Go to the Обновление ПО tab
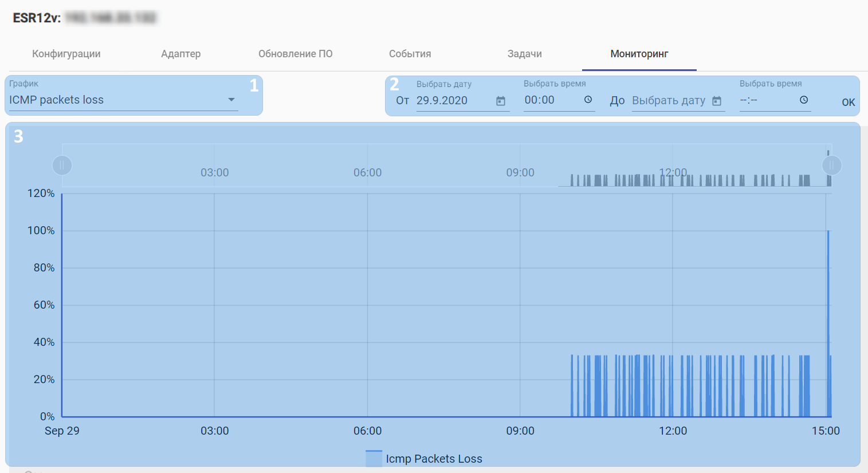Viewport: 868px width, 473px height. click(296, 54)
